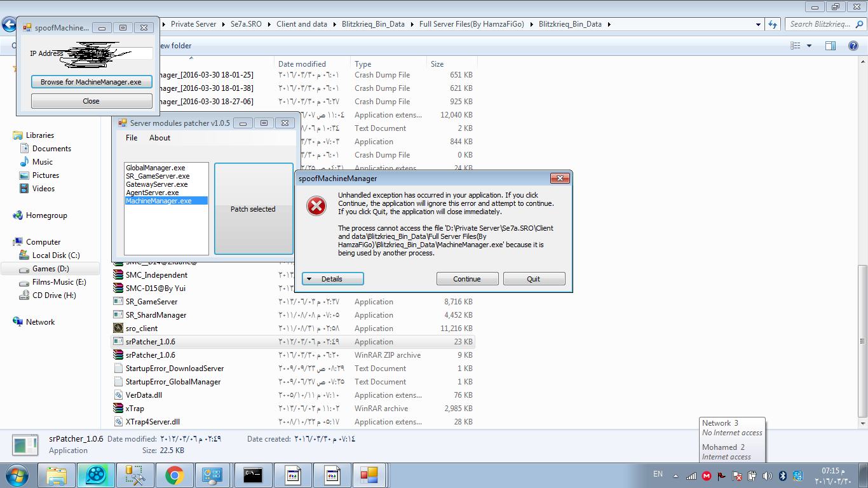Image resolution: width=868 pixels, height=488 pixels.
Task: Click Browse for MachineManager.exe button
Action: point(92,82)
